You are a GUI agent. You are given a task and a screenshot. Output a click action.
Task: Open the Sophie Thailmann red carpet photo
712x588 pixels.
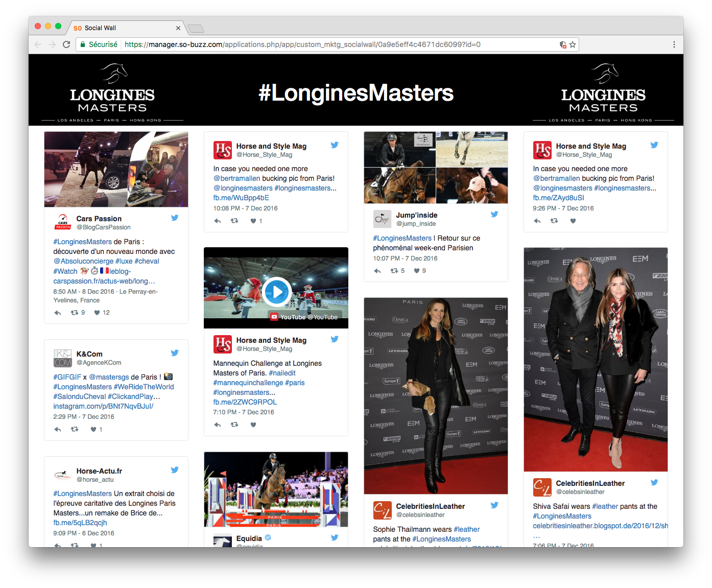click(436, 396)
